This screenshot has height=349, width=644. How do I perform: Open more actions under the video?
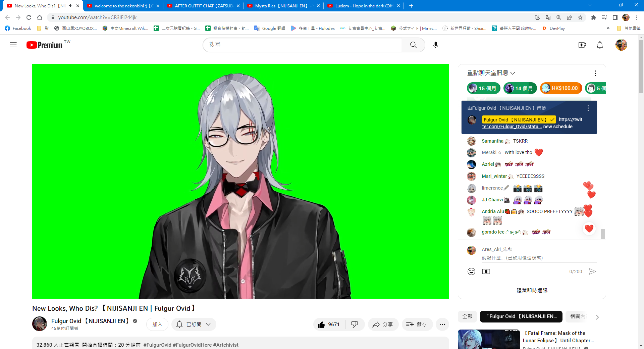(x=442, y=325)
